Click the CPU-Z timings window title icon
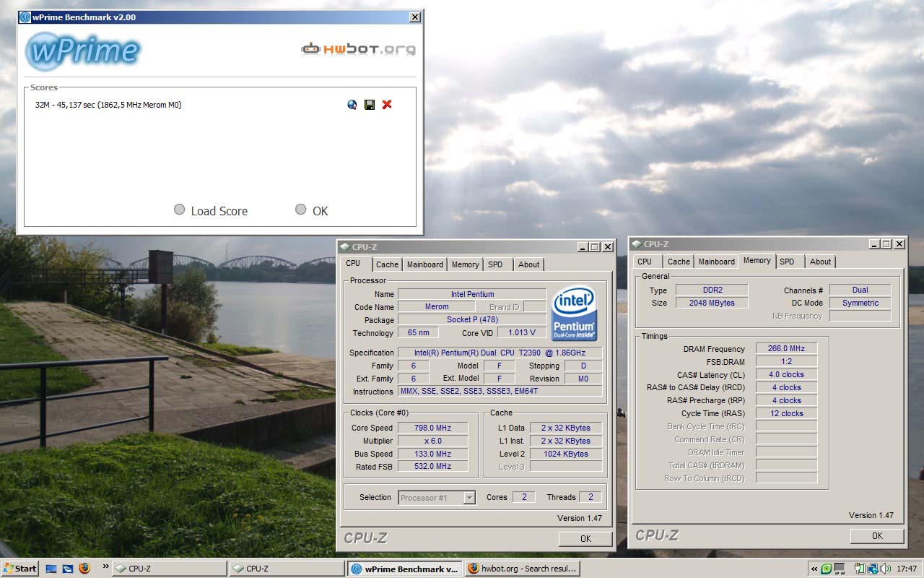Screen dimensions: 924x578 (637, 244)
